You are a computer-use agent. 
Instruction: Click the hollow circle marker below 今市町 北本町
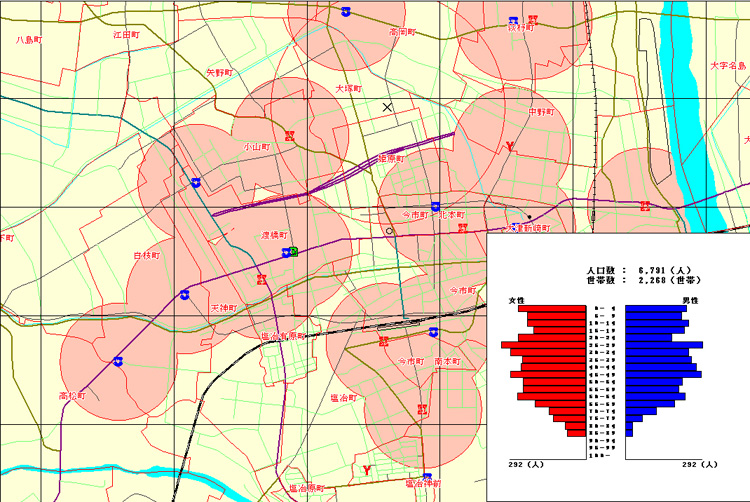tap(389, 231)
